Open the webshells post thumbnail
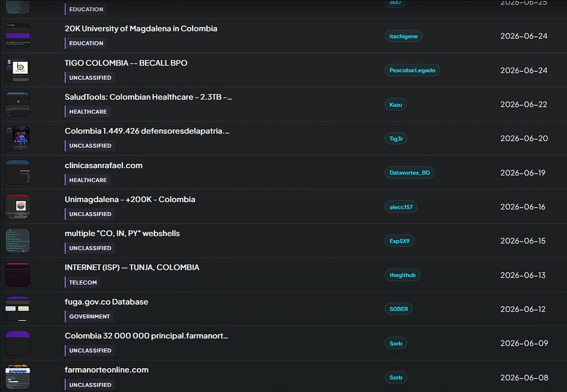Image resolution: width=567 pixels, height=392 pixels. [18, 241]
